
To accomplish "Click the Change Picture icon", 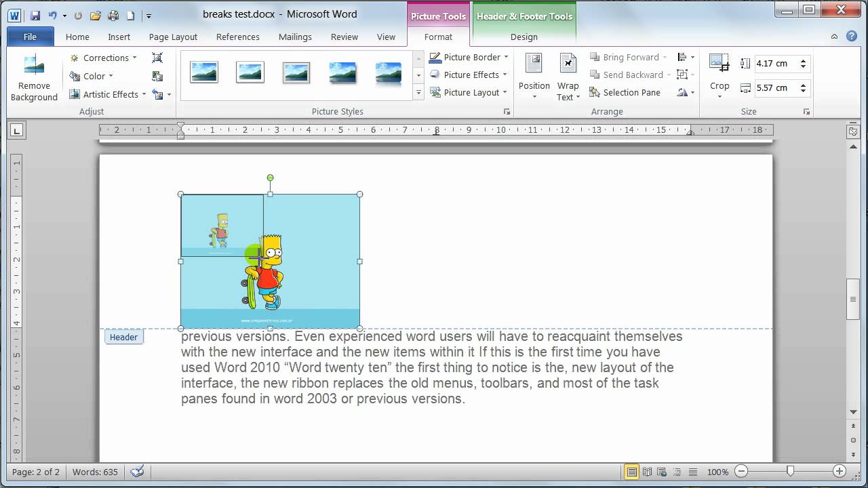I will pyautogui.click(x=157, y=76).
